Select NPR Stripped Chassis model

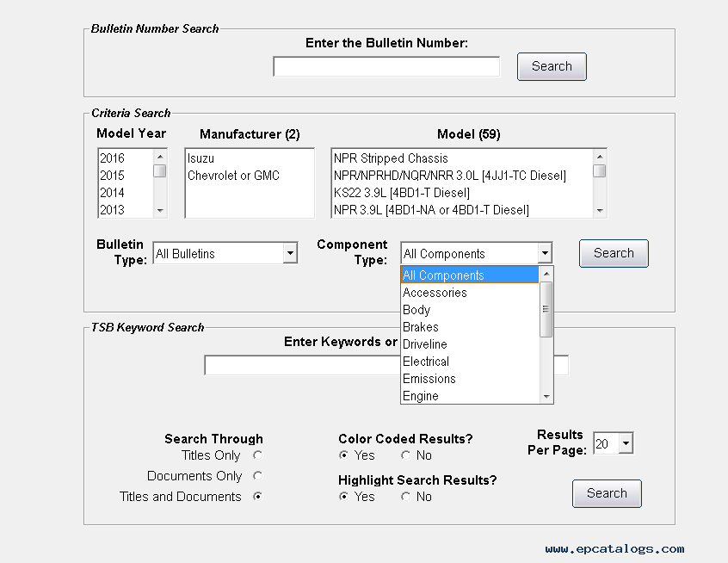pyautogui.click(x=391, y=158)
